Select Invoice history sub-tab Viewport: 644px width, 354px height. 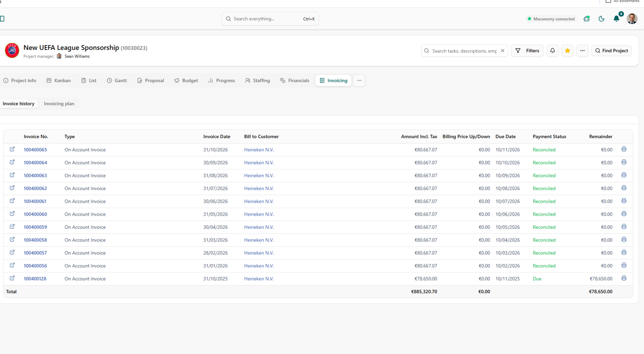click(x=19, y=104)
